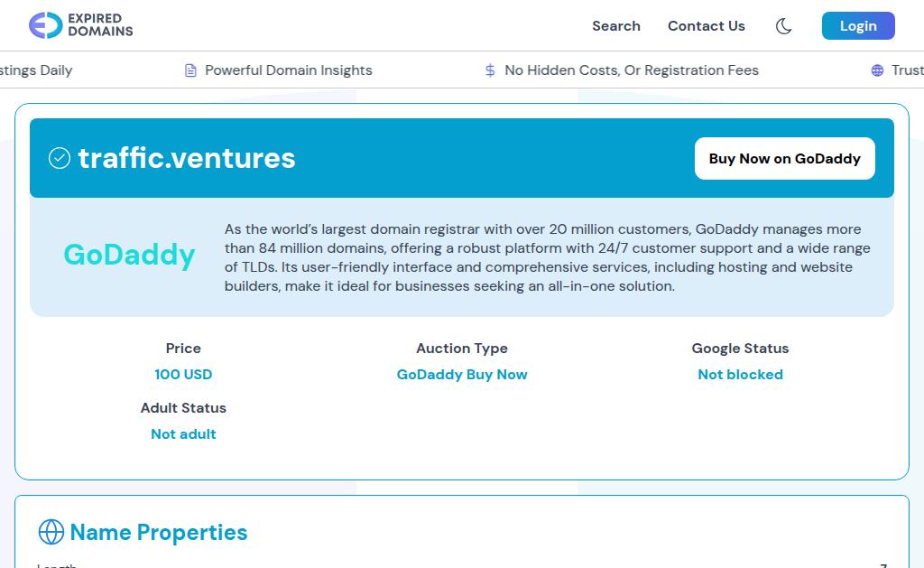This screenshot has height=568, width=924.
Task: Toggle dark mode with the moon icon
Action: (x=783, y=26)
